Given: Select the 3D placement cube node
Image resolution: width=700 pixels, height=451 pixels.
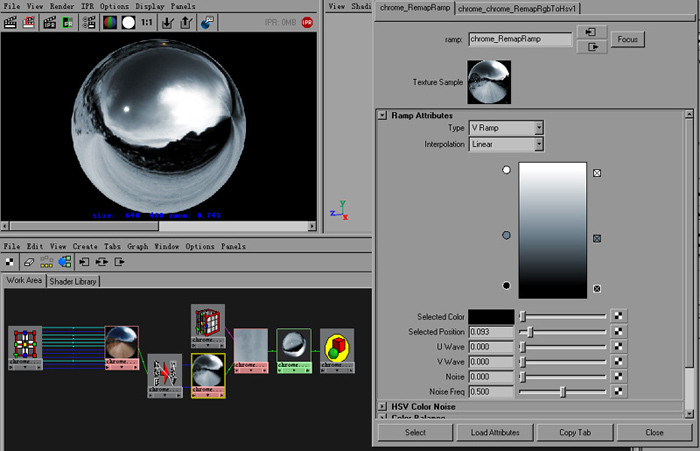Looking at the screenshot, I should [x=208, y=322].
